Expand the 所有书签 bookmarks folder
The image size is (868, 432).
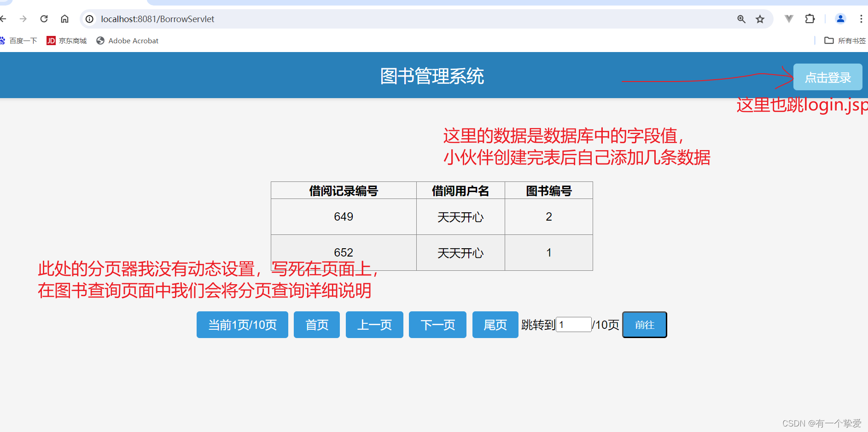(844, 41)
